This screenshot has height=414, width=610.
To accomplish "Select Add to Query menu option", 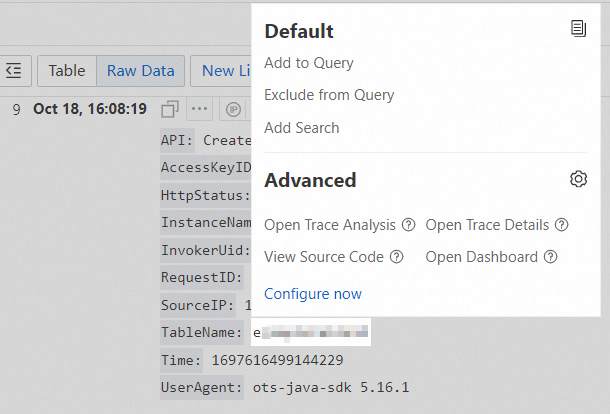I will coord(309,63).
